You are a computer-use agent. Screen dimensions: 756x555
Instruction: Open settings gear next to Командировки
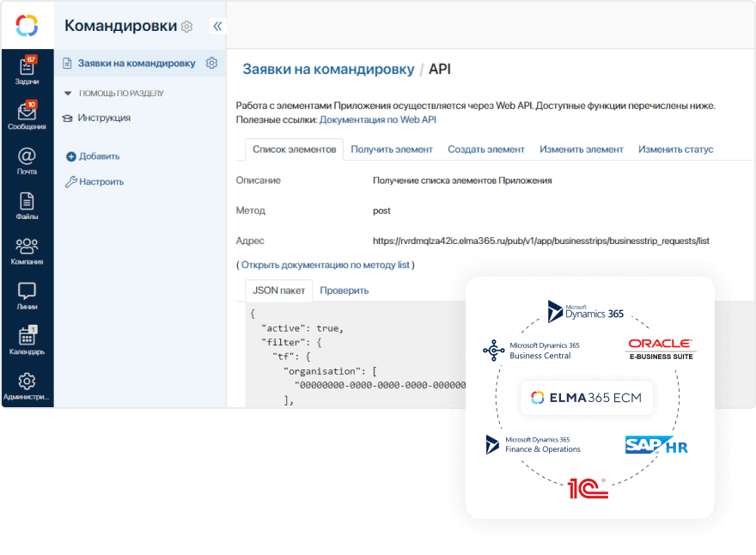coord(186,27)
